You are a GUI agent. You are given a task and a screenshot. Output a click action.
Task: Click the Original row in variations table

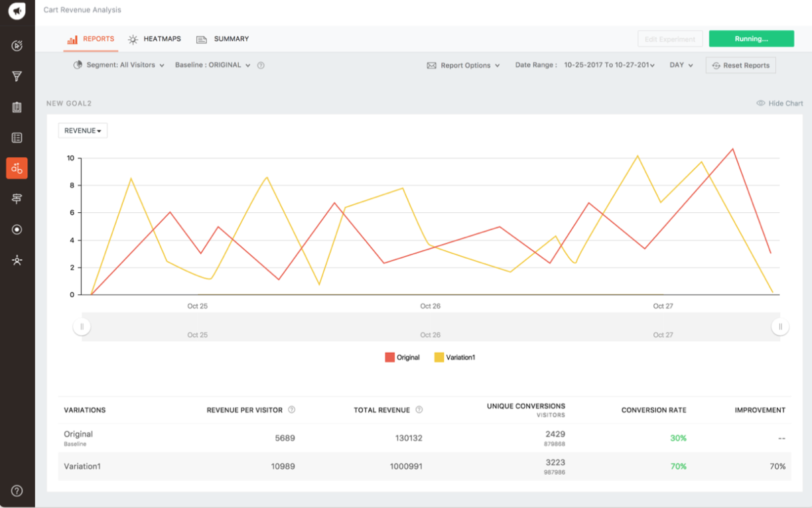pyautogui.click(x=425, y=438)
